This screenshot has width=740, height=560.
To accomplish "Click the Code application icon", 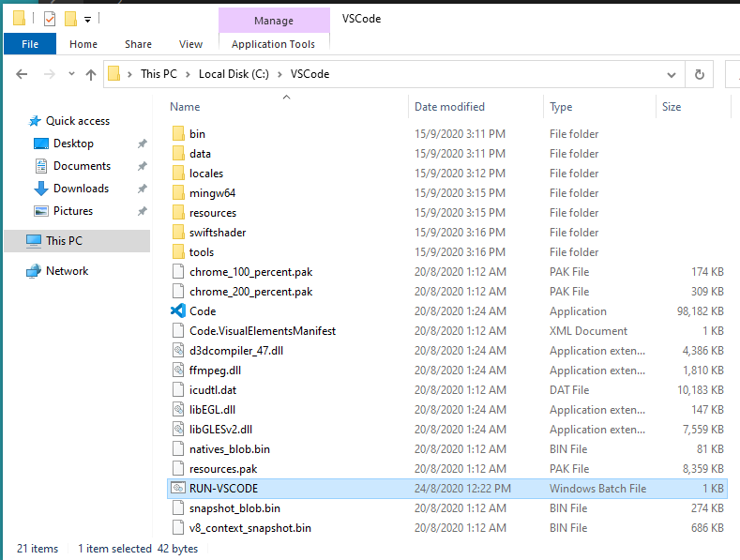I will [x=178, y=311].
